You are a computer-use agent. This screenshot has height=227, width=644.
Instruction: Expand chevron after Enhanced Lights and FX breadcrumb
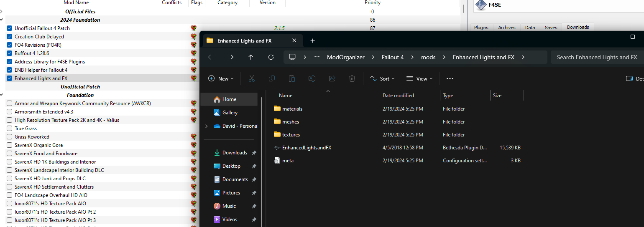click(523, 57)
